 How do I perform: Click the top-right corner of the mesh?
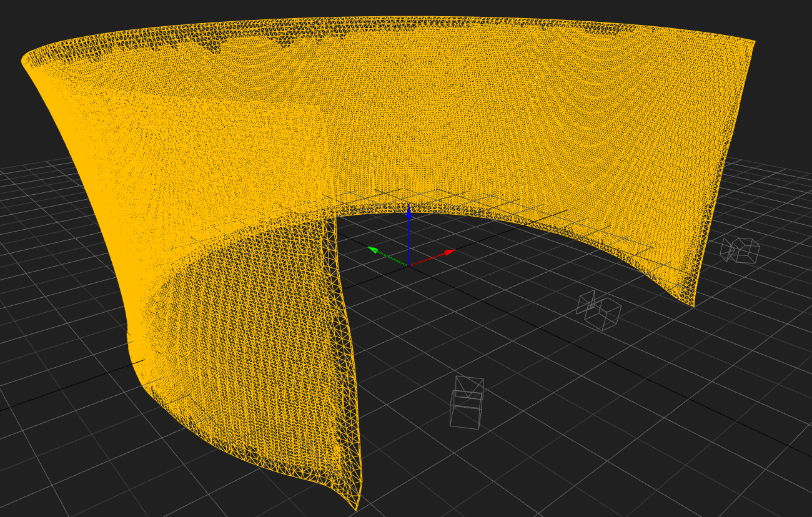coord(753,42)
